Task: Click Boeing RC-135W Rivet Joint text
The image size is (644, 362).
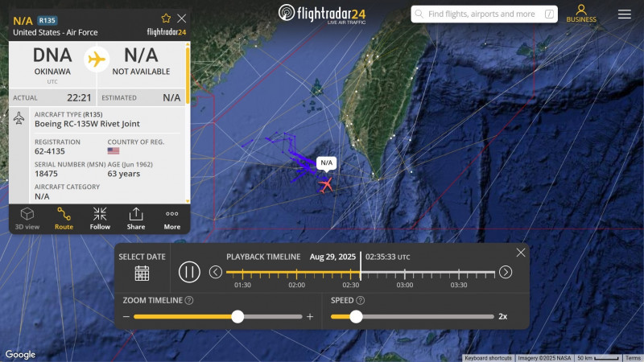Action: 87,124
